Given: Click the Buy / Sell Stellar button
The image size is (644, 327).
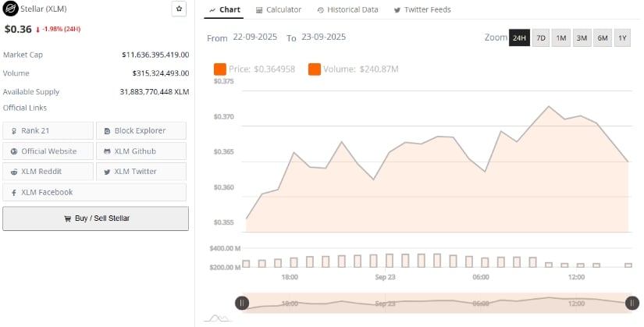Looking at the screenshot, I should (x=96, y=219).
